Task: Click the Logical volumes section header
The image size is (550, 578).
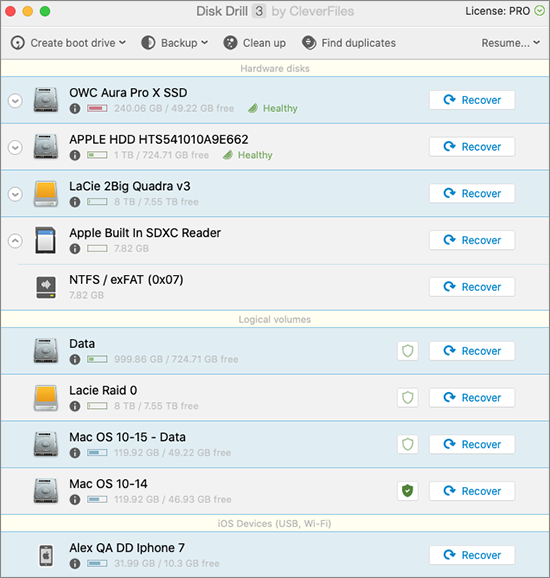Action: [275, 319]
